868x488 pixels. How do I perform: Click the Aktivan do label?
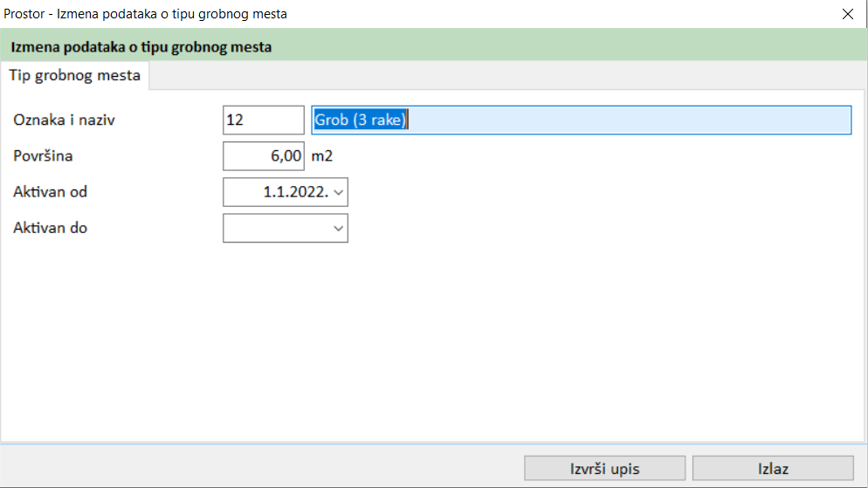[x=51, y=228]
